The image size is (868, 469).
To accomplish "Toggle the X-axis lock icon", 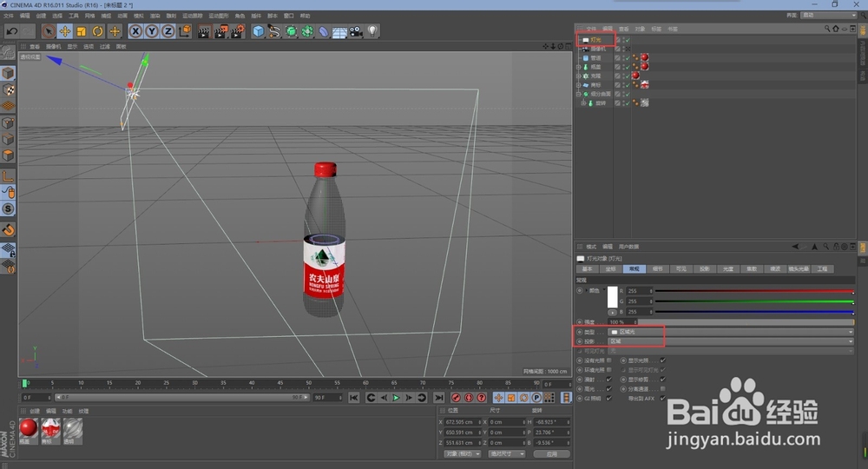I will coord(135,31).
